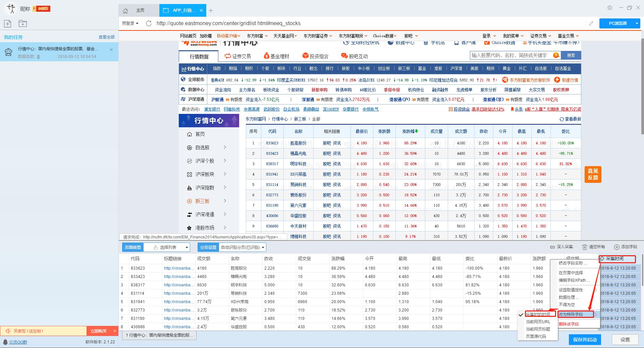Click 清空所有 trash icon button

click(593, 247)
